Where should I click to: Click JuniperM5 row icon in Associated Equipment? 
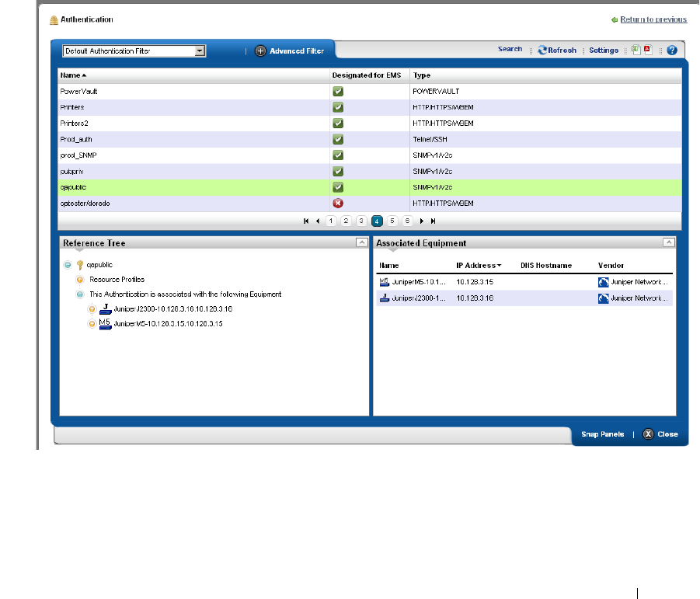384,282
